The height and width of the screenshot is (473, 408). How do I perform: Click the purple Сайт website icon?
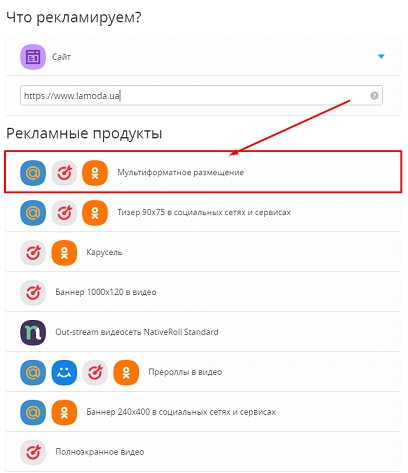(x=33, y=57)
